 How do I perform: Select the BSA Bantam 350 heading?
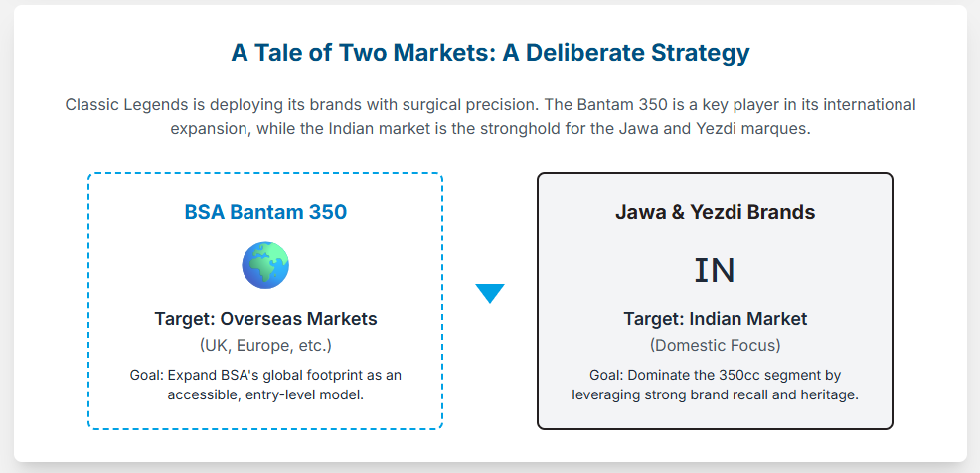pos(265,212)
